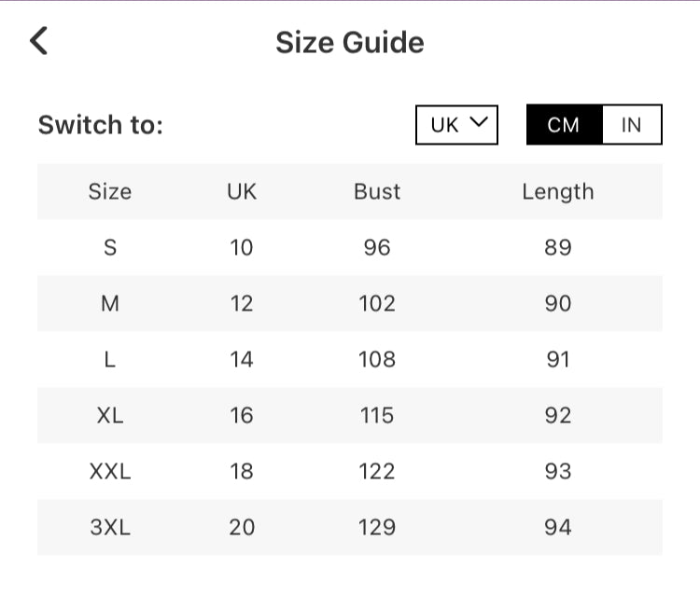Select the S size row
Screen dimensions: 700x595
point(110,248)
